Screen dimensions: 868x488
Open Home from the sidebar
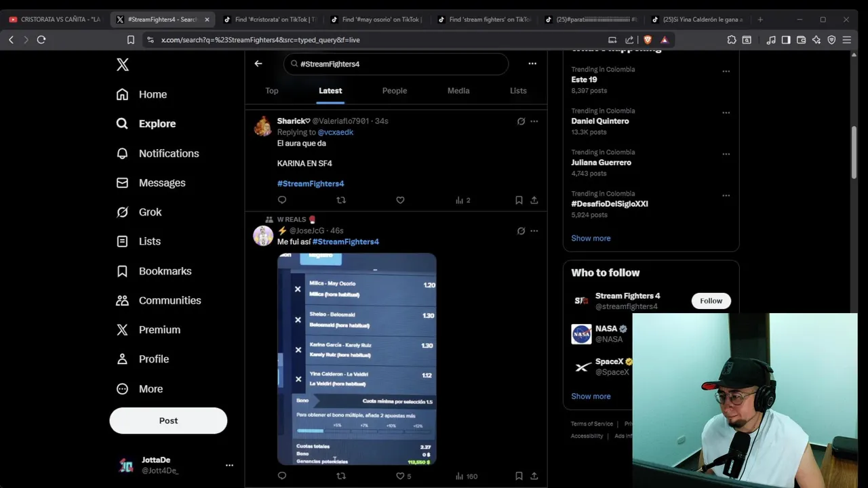click(x=142, y=94)
